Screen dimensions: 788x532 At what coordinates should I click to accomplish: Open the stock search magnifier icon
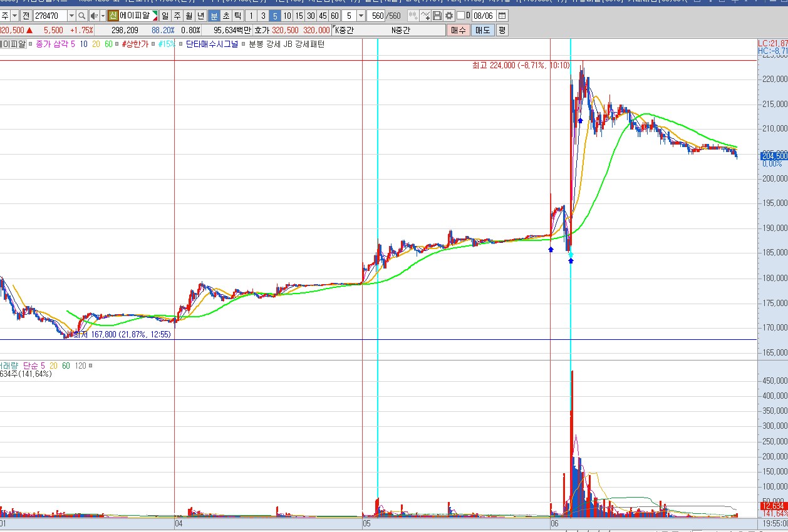(x=81, y=16)
